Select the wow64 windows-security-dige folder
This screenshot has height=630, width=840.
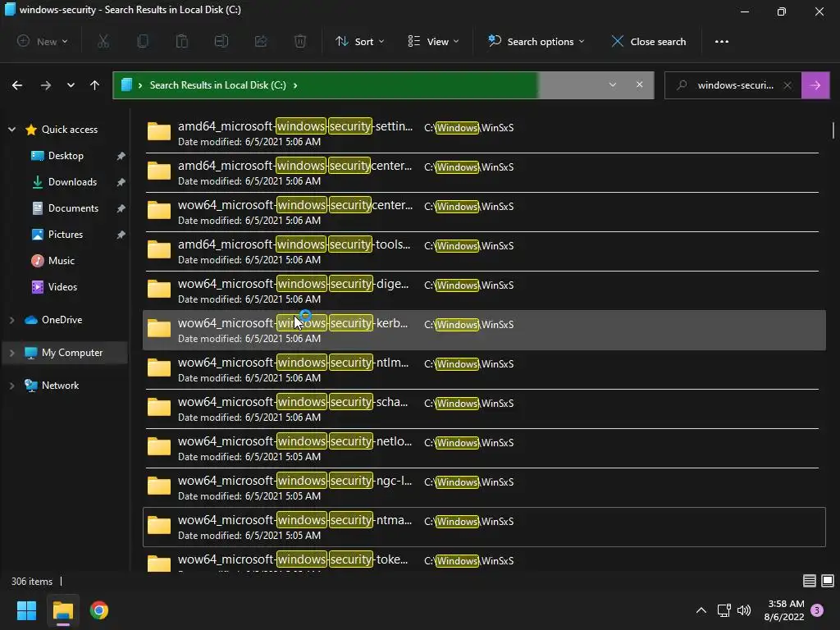tap(484, 291)
